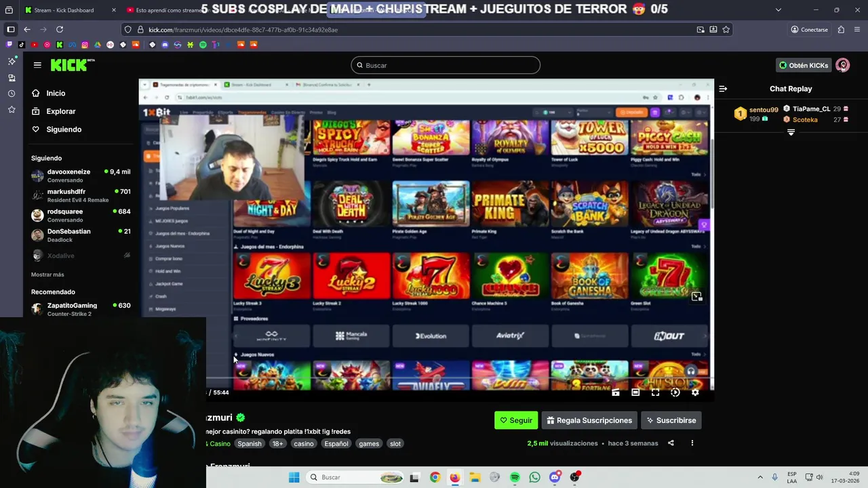This screenshot has height=488, width=868.
Task: Open markushdlfr channel in sidebar
Action: click(x=81, y=195)
